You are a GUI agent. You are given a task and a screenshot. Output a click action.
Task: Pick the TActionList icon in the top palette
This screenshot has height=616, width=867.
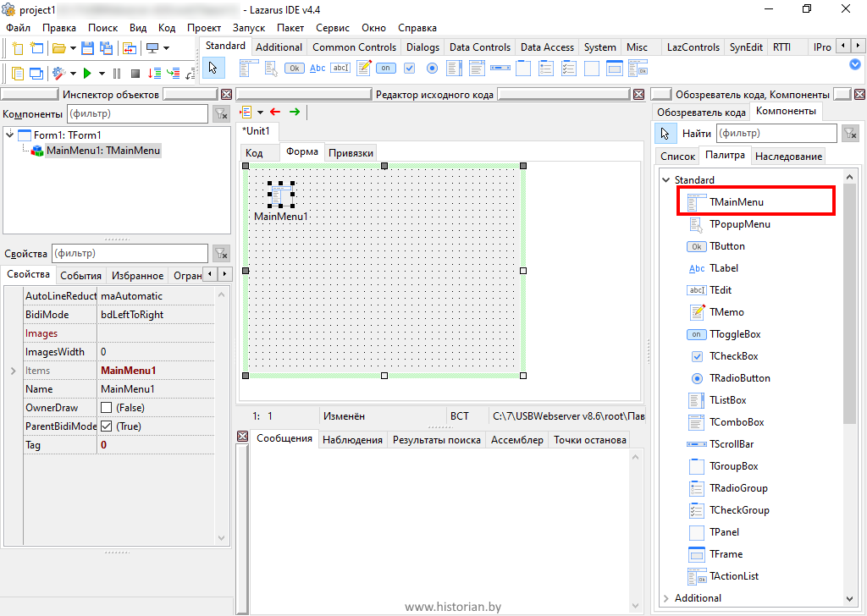pos(638,69)
